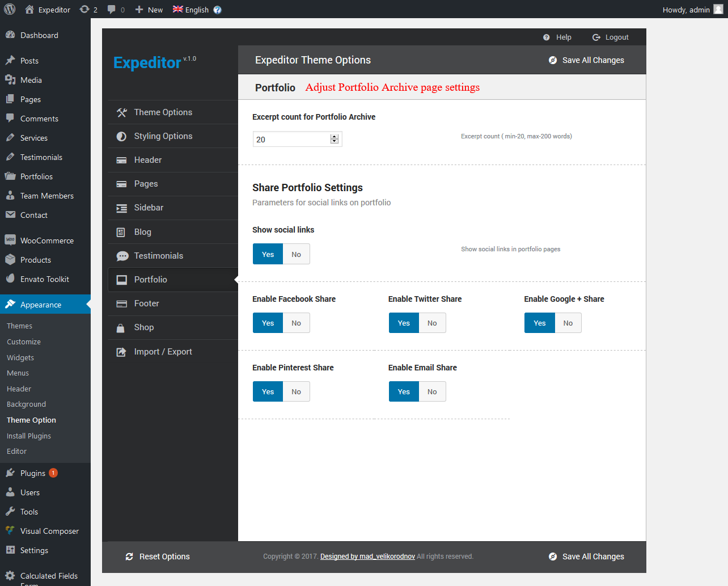Go to WooCommerce in the admin sidebar
728x586 pixels.
pos(46,241)
